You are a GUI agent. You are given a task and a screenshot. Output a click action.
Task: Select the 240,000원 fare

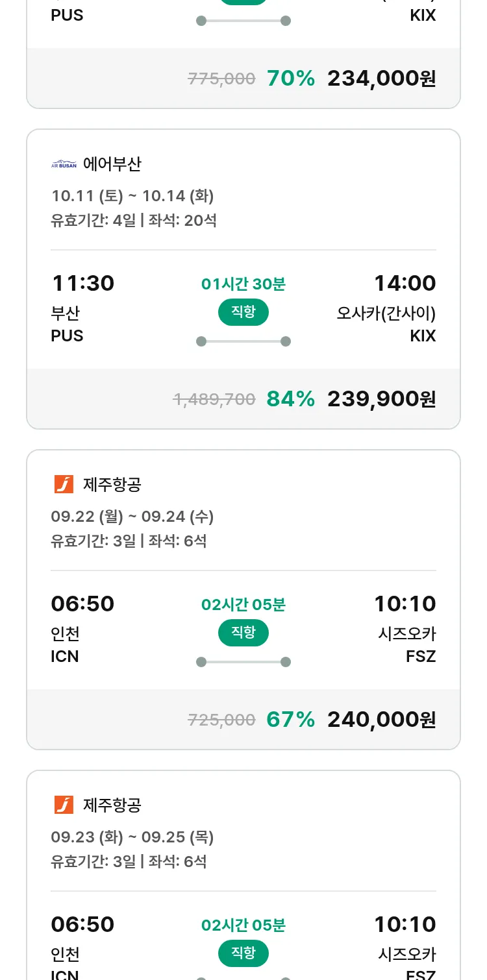(x=381, y=720)
